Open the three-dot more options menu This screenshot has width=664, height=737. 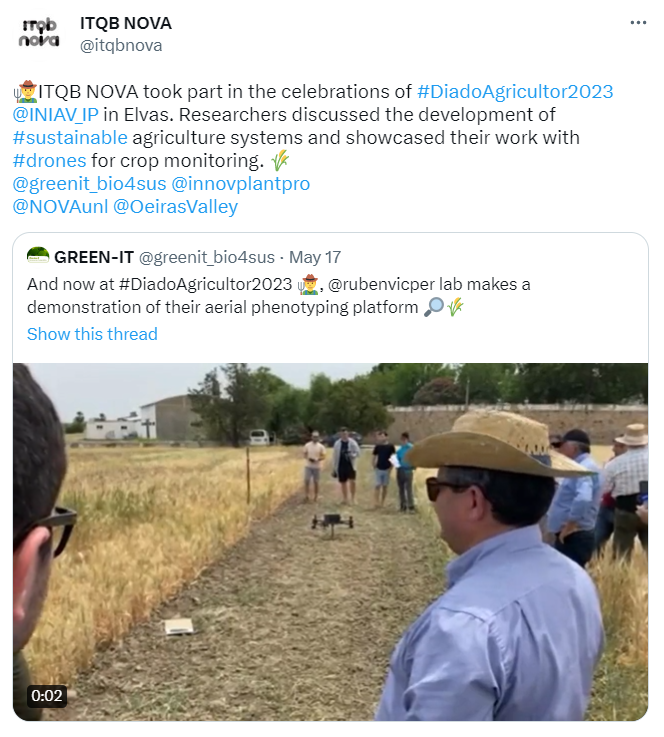click(x=637, y=23)
